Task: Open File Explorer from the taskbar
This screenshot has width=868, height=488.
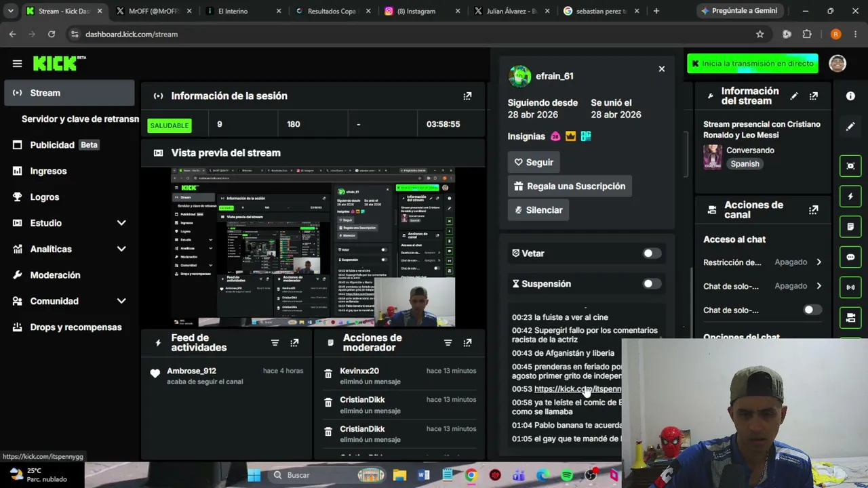Action: click(x=399, y=476)
